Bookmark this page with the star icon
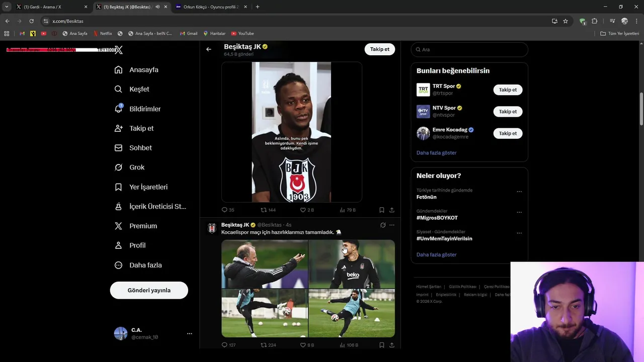The width and height of the screenshot is (644, 362). [x=566, y=21]
